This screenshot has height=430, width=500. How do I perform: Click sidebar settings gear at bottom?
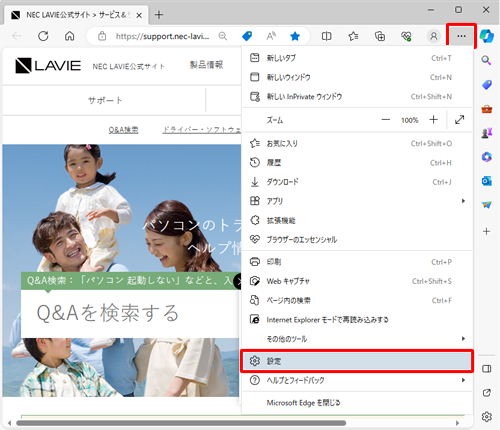click(487, 416)
